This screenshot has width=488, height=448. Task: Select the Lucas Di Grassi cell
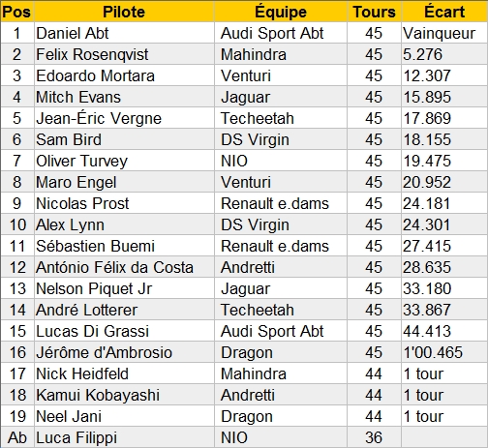click(x=124, y=331)
